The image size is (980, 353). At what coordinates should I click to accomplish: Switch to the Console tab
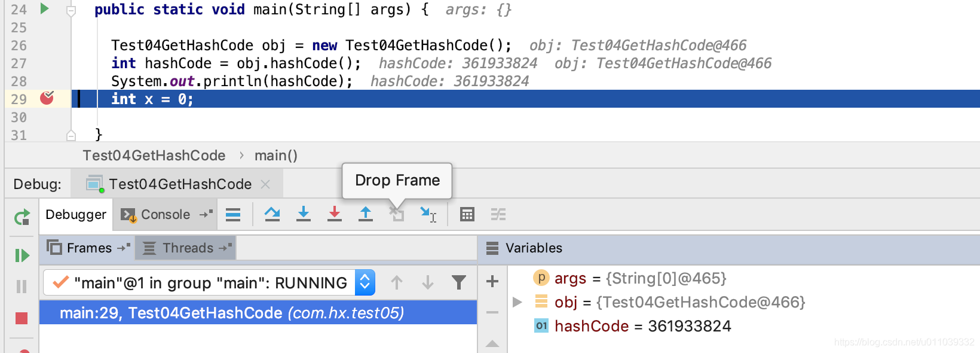166,214
